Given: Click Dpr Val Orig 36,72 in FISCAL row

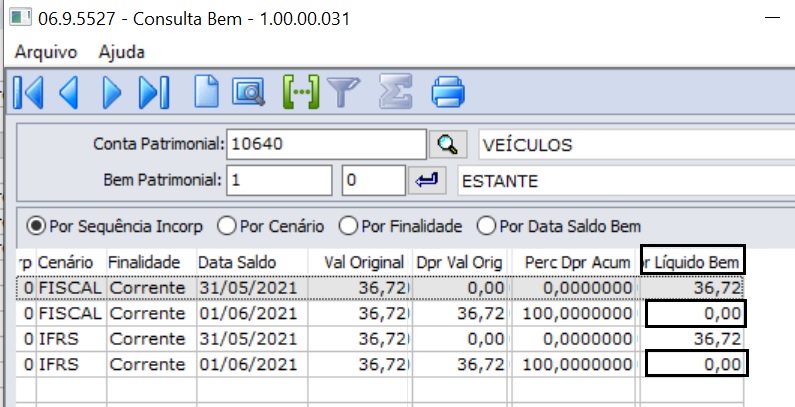Looking at the screenshot, I should (459, 314).
